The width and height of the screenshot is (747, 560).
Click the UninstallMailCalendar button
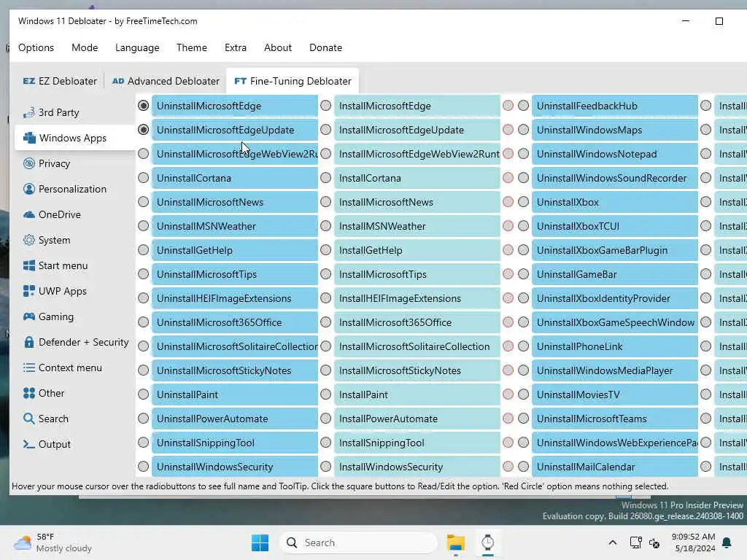coord(614,467)
